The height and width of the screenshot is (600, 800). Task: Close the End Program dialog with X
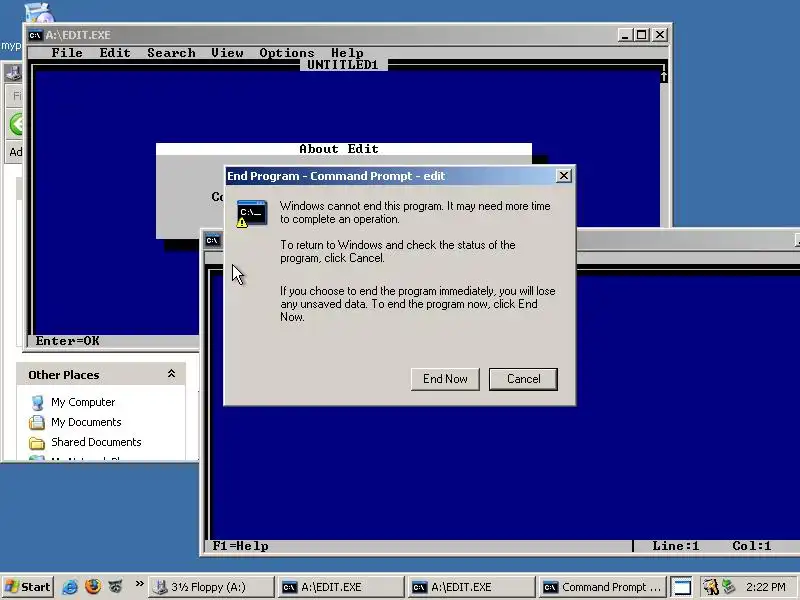click(x=563, y=176)
